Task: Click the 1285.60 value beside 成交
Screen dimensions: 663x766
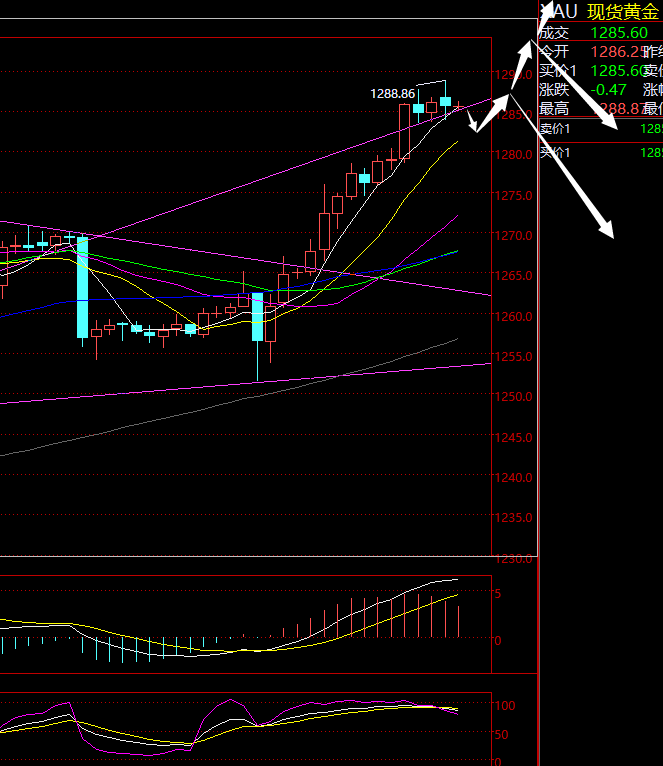Action: [x=619, y=33]
